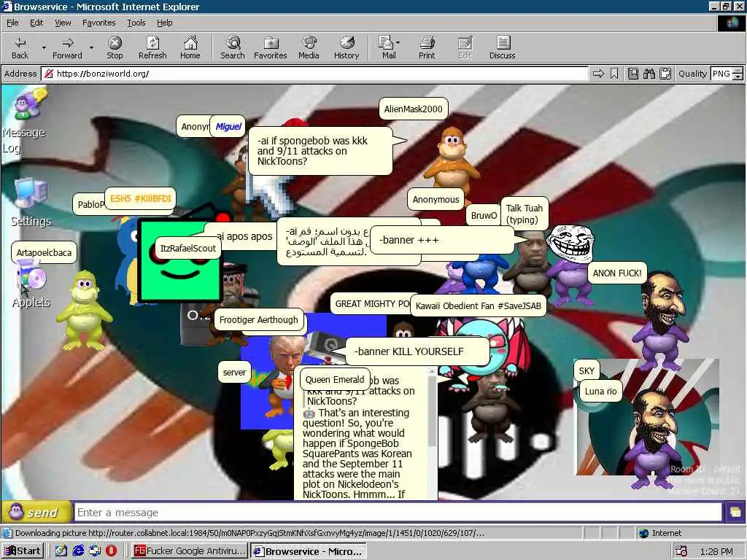
Task: Click the Stop loading button
Action: (115, 47)
